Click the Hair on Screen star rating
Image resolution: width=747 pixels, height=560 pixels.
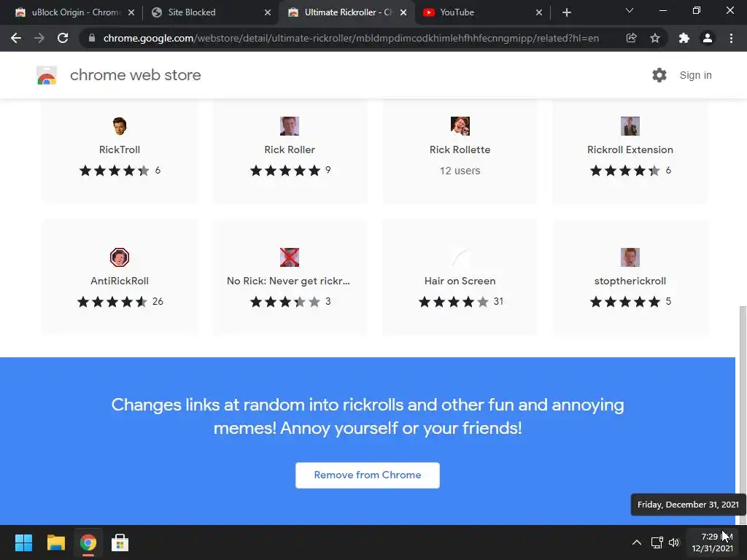(x=454, y=301)
